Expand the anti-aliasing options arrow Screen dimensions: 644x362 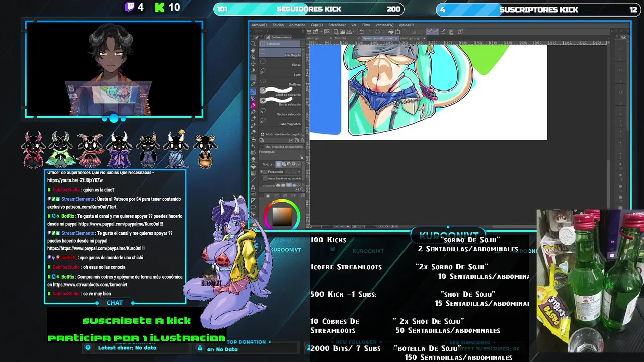(x=299, y=185)
